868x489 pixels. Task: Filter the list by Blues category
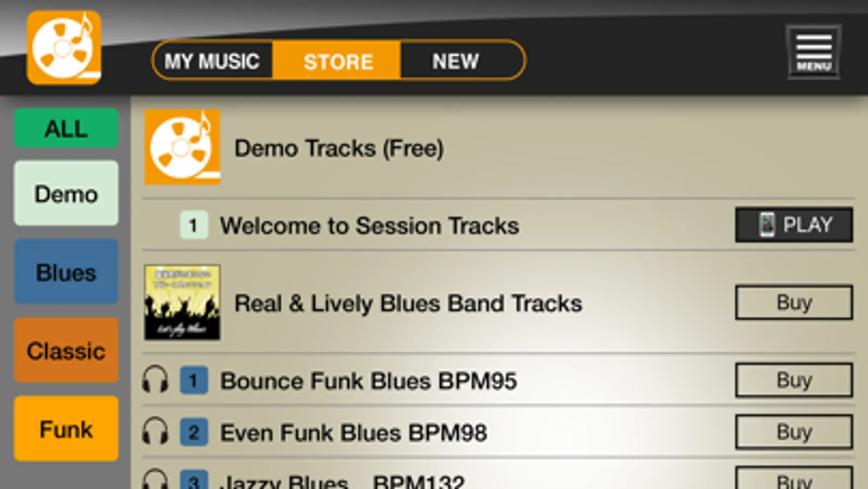coord(66,272)
